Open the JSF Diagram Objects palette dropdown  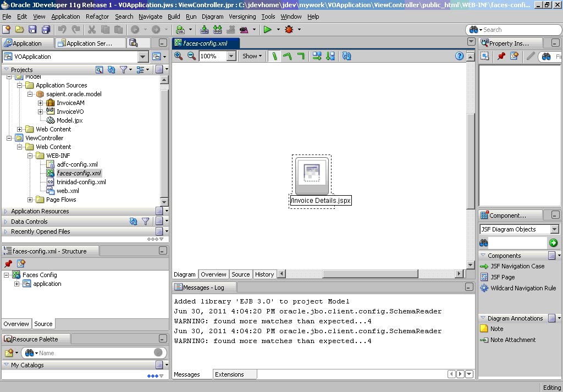coord(554,229)
